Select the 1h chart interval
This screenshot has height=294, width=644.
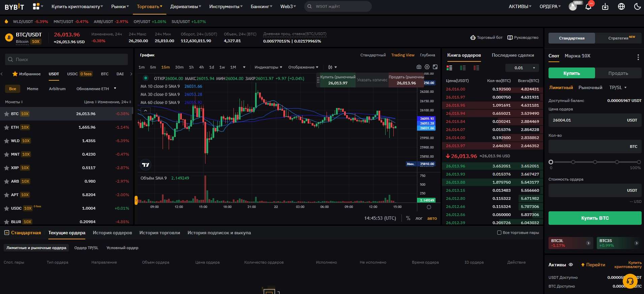coord(191,67)
